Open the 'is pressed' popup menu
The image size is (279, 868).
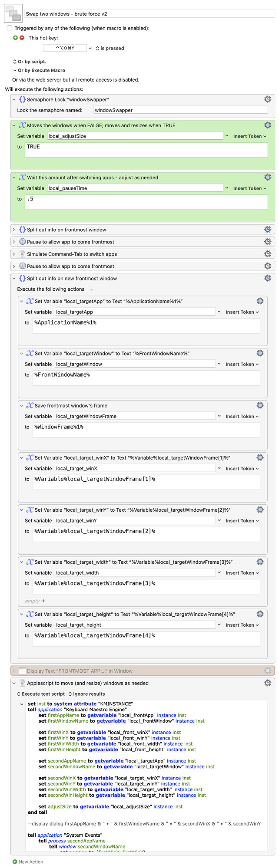pyautogui.click(x=110, y=48)
